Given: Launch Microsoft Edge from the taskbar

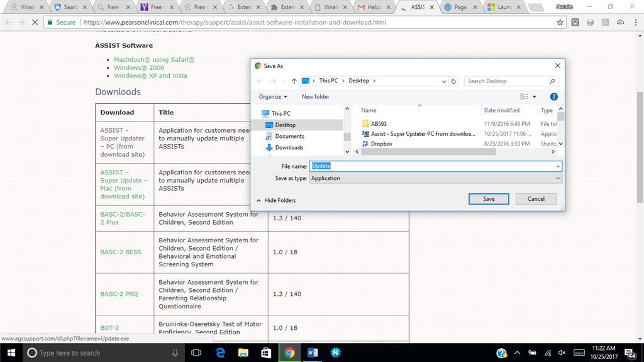Looking at the screenshot, I should [x=220, y=353].
